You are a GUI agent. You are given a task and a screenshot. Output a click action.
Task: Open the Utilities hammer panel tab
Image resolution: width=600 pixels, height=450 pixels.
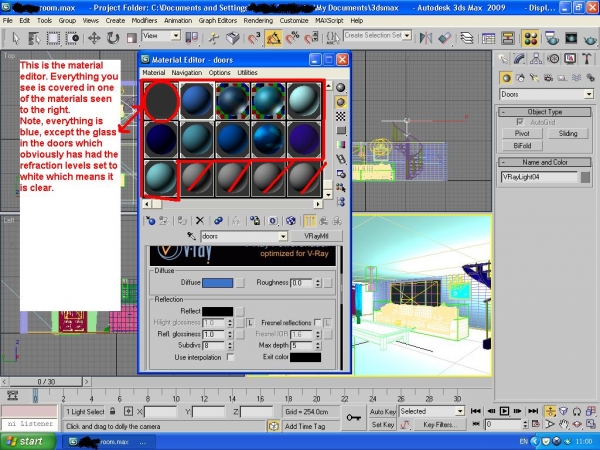coord(587,59)
